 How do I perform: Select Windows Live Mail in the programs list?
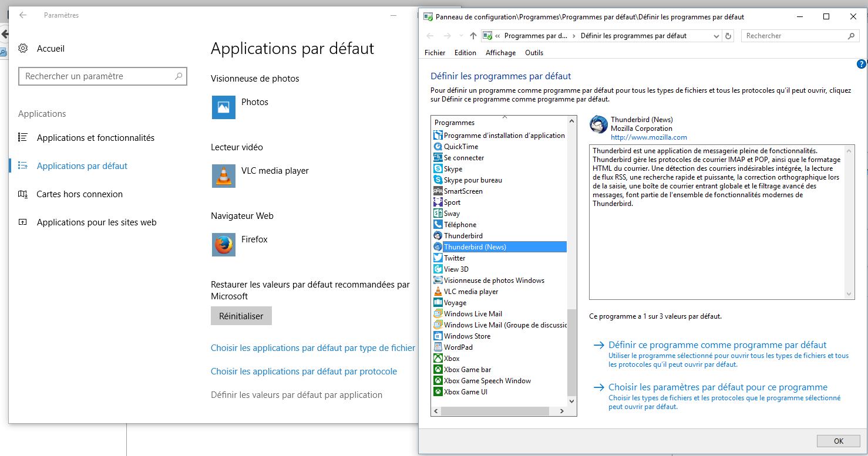coord(473,314)
